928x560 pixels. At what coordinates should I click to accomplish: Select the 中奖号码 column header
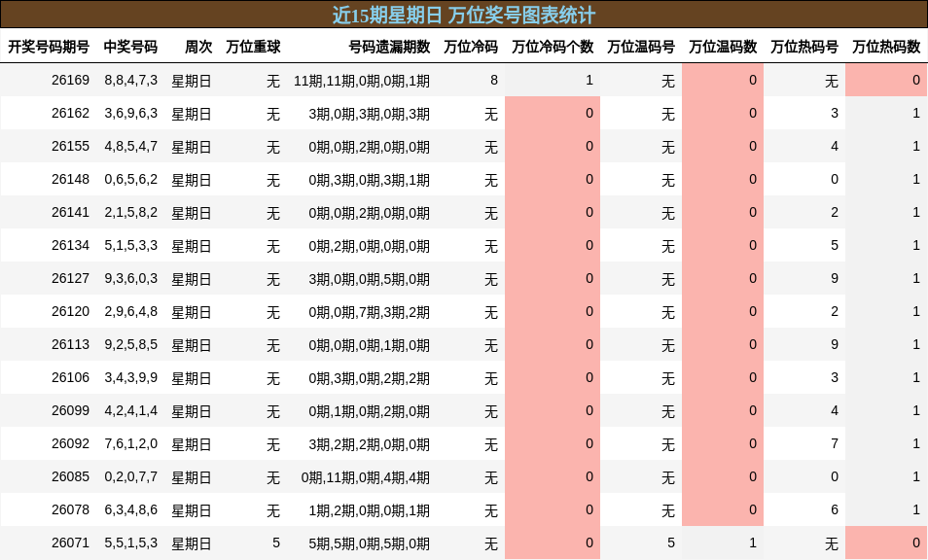[x=130, y=47]
